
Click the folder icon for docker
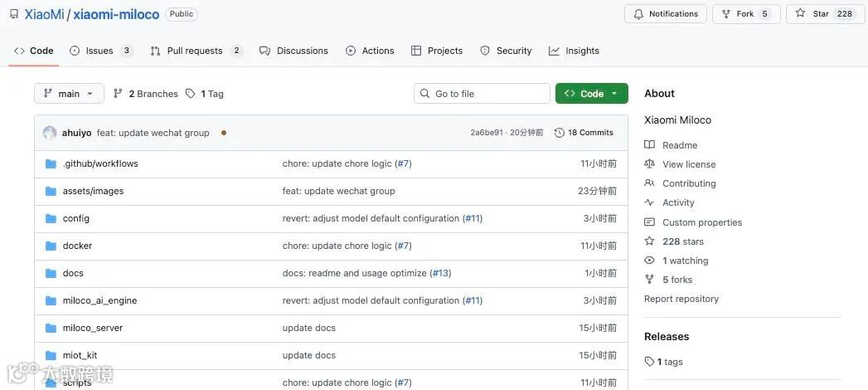[x=51, y=246]
